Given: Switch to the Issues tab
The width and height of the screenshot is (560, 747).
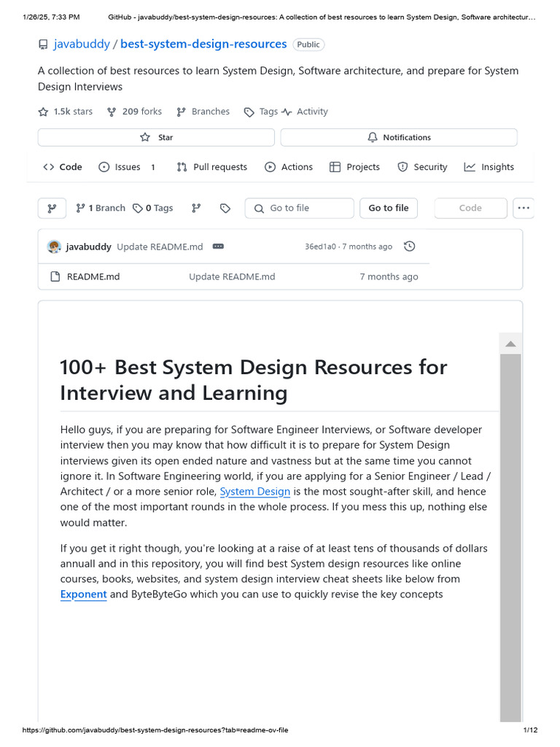Looking at the screenshot, I should click(127, 167).
